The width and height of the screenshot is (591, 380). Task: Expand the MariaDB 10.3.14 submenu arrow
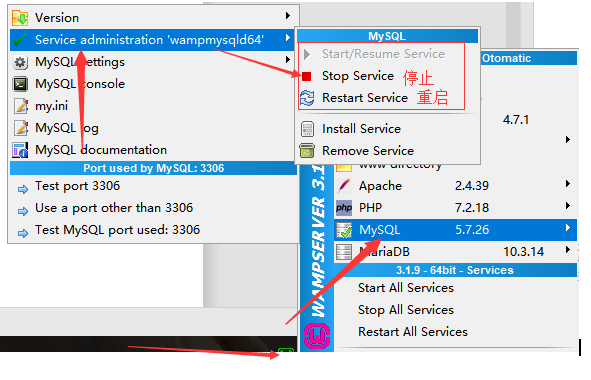pos(568,250)
